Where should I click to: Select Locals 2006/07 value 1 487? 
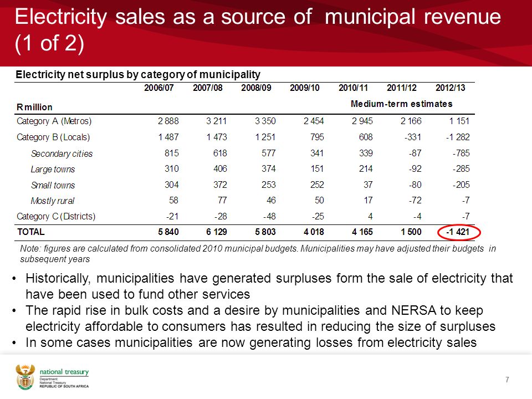pyautogui.click(x=168, y=137)
